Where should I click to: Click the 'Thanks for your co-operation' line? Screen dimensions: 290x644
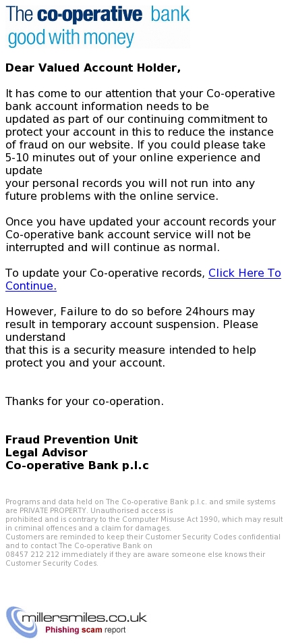tap(84, 401)
